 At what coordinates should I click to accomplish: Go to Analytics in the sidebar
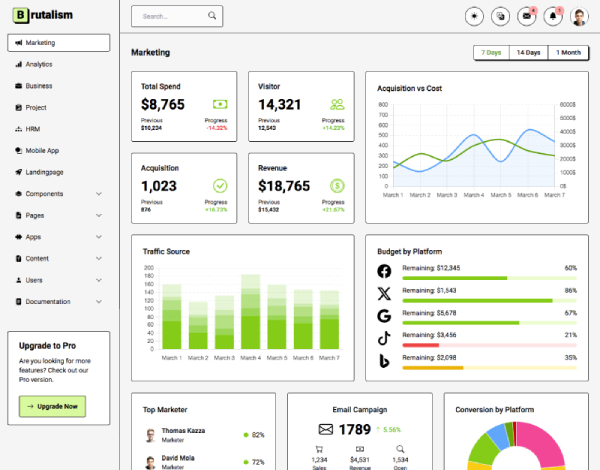click(39, 64)
